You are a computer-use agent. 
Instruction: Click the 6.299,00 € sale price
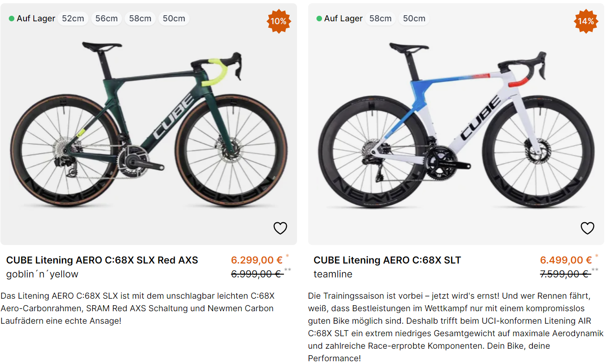click(x=257, y=260)
